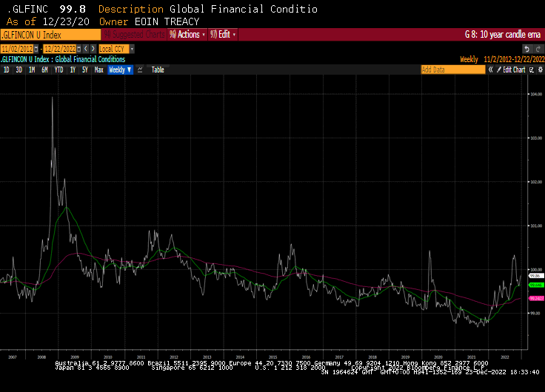Shift date range backward with left arrow
The image size is (545, 392).
click(x=86, y=49)
